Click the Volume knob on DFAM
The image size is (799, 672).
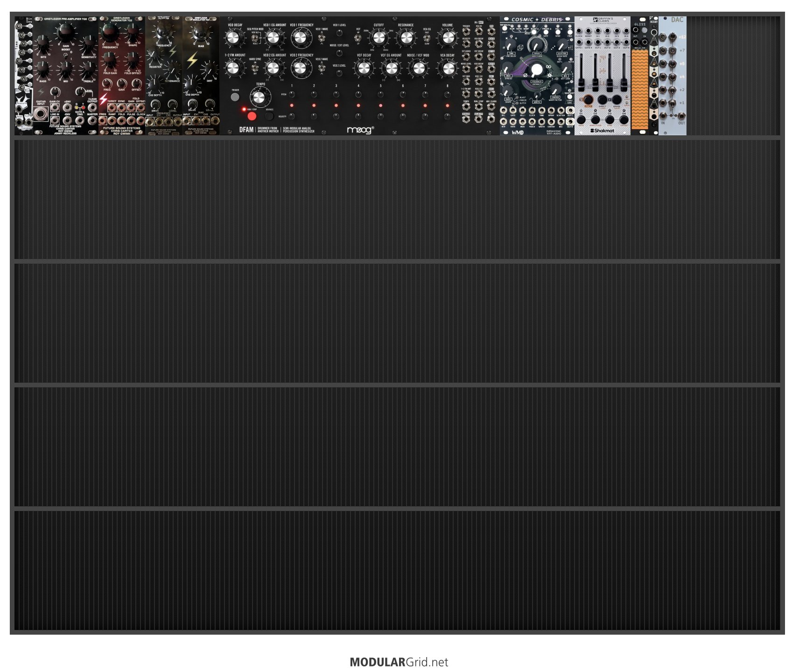448,38
